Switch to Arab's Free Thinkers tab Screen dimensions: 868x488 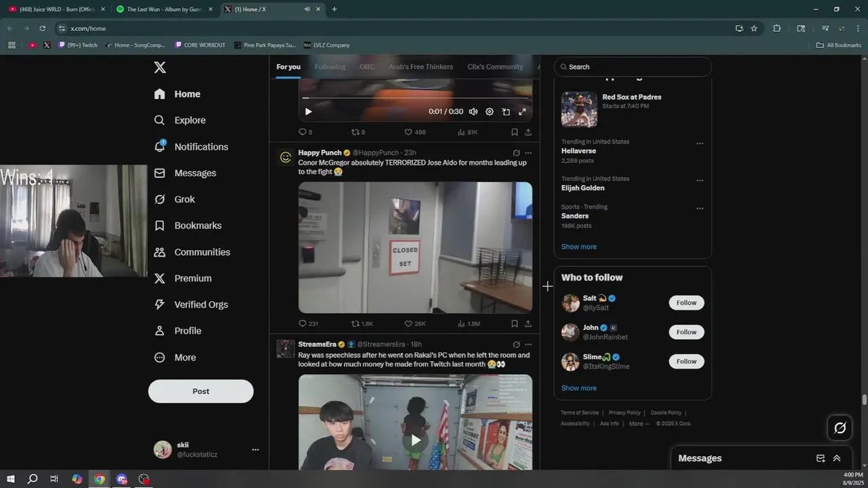421,66
